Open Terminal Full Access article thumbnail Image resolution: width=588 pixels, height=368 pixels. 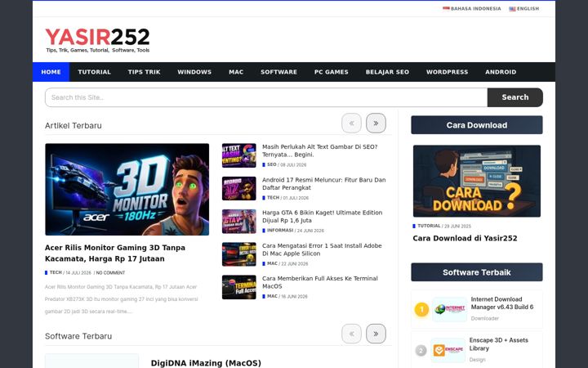[x=238, y=287]
